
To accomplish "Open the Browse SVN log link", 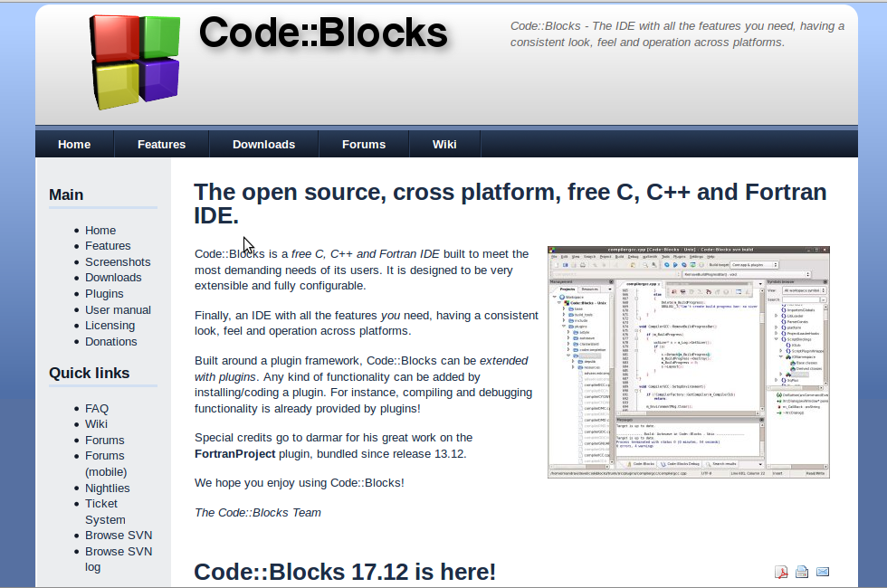I will pos(119,559).
